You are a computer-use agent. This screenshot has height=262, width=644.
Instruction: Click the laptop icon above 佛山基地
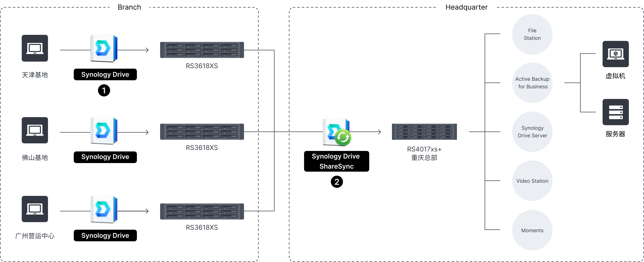(x=35, y=130)
